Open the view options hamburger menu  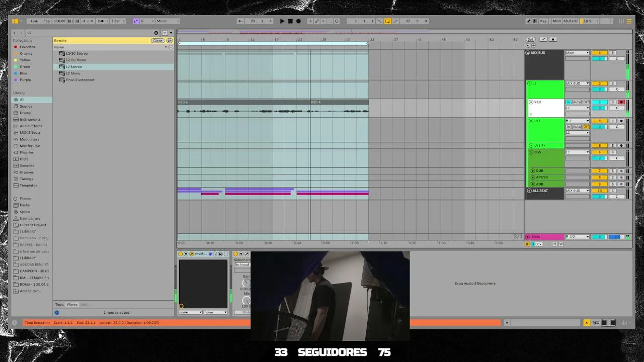tap(629, 21)
